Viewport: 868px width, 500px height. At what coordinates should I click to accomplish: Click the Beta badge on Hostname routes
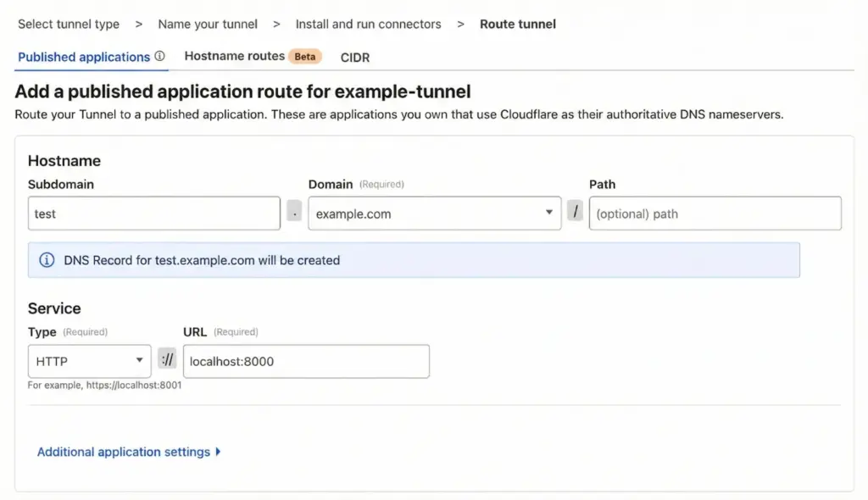coord(305,56)
